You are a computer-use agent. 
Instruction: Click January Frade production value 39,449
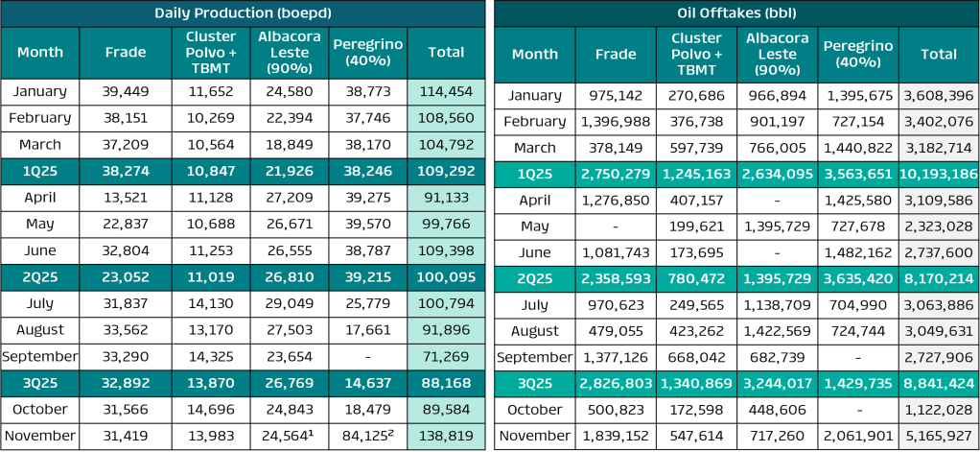[125, 91]
